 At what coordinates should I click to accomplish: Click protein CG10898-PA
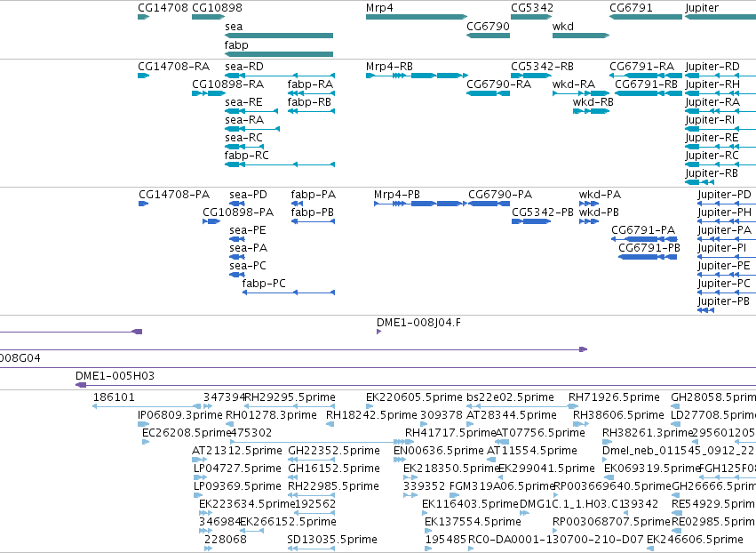pos(211,221)
